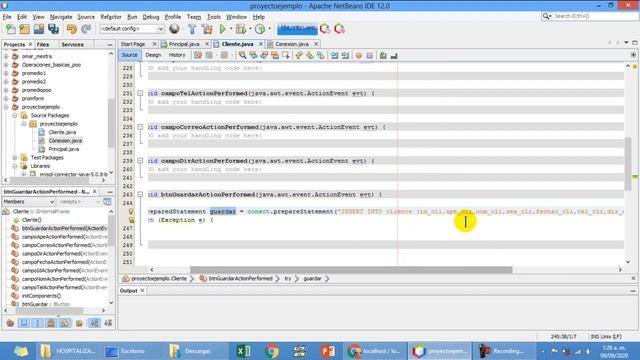640x360 pixels.
Task: Click Find Next Occurrence editor icon
Action: pyautogui.click(x=264, y=55)
